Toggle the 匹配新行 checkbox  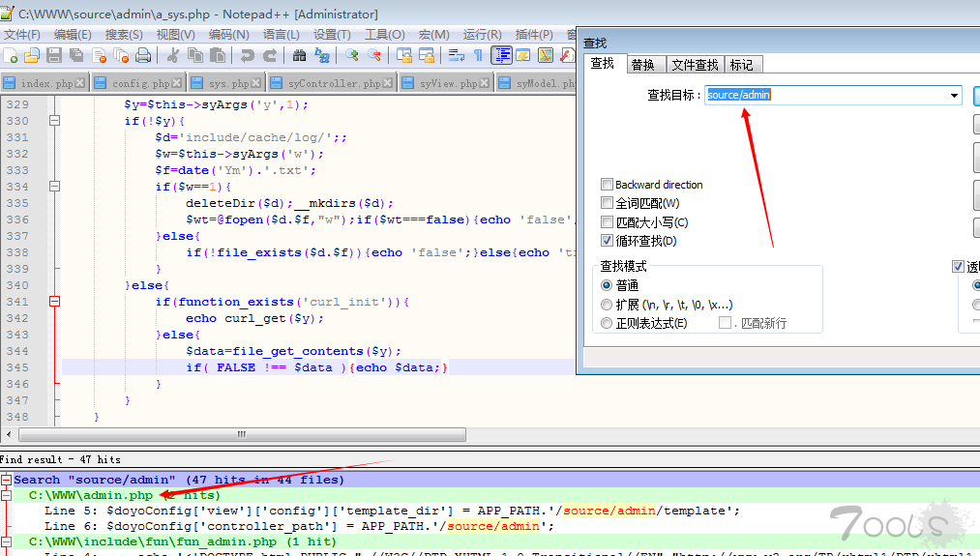pos(725,323)
